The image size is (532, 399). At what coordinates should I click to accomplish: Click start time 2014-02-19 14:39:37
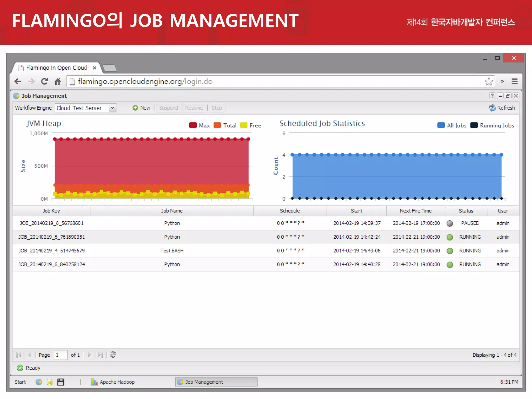click(x=357, y=223)
